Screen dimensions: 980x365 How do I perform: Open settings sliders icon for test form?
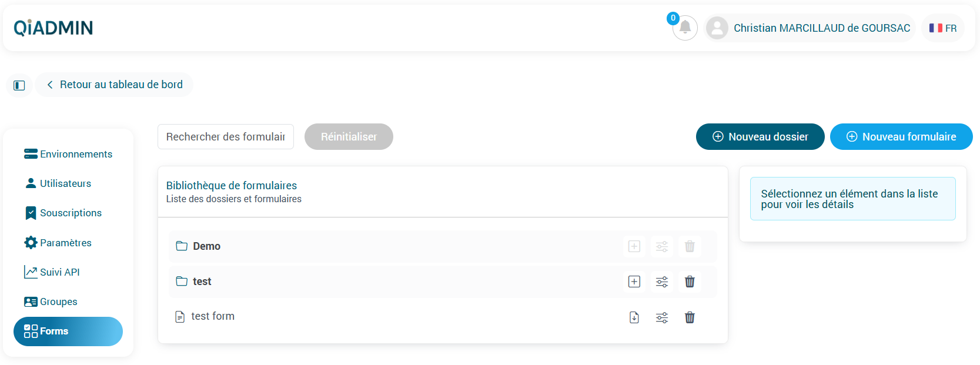click(661, 317)
